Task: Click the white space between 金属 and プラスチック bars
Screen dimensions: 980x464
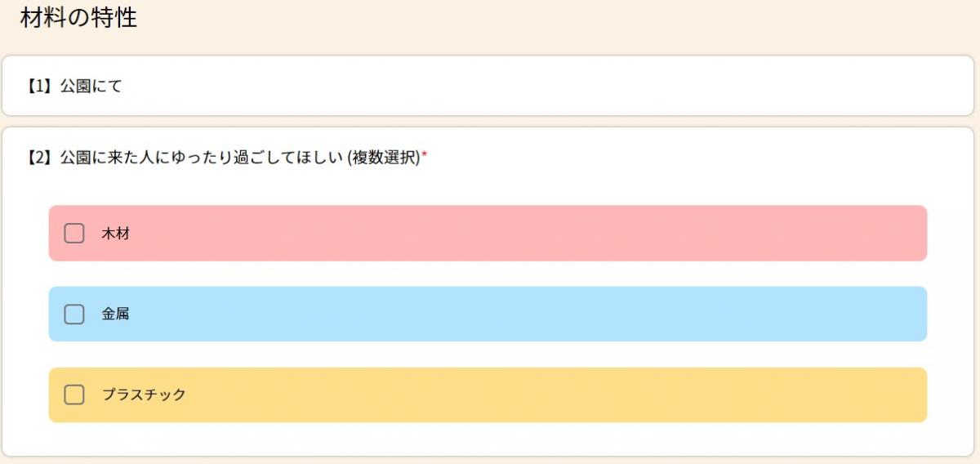Action: (488, 355)
